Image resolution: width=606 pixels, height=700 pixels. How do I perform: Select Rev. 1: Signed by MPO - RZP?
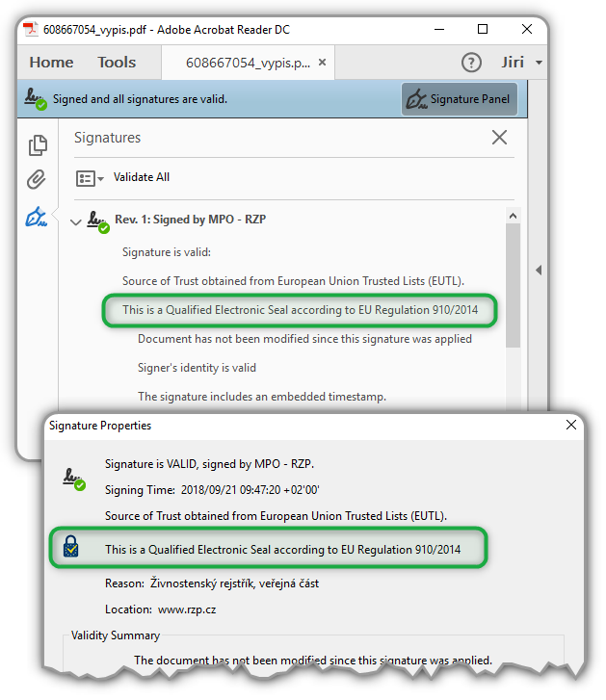click(190, 220)
